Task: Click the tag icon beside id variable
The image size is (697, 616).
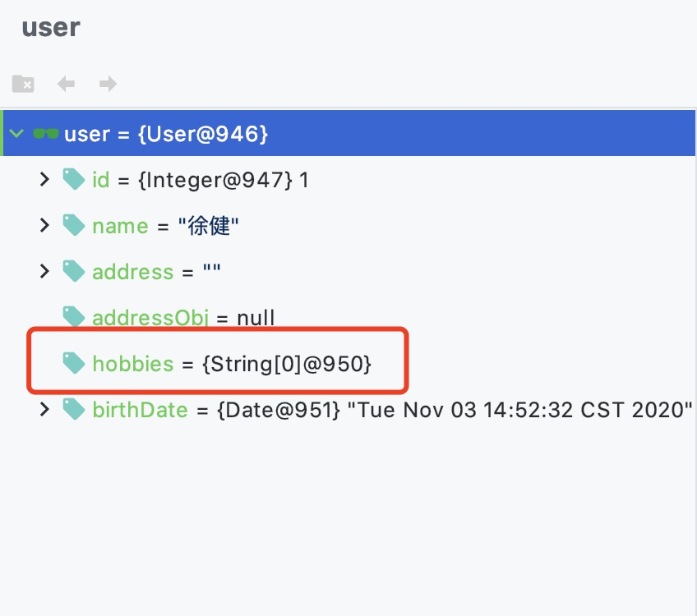Action: (73, 180)
